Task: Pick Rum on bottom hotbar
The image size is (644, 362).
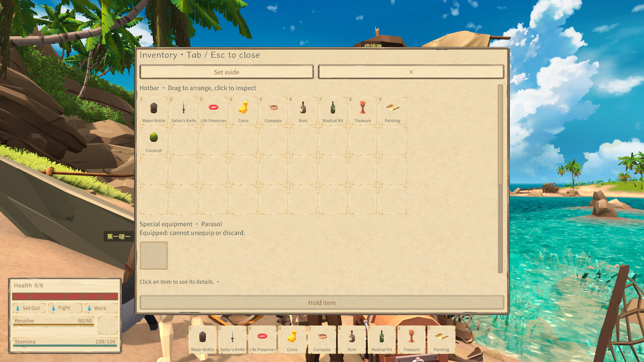Action: pos(352,340)
